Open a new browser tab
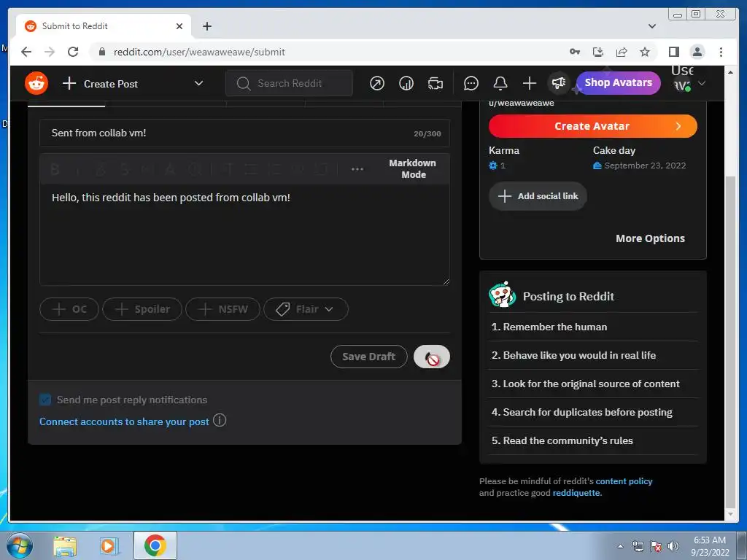 206,26
